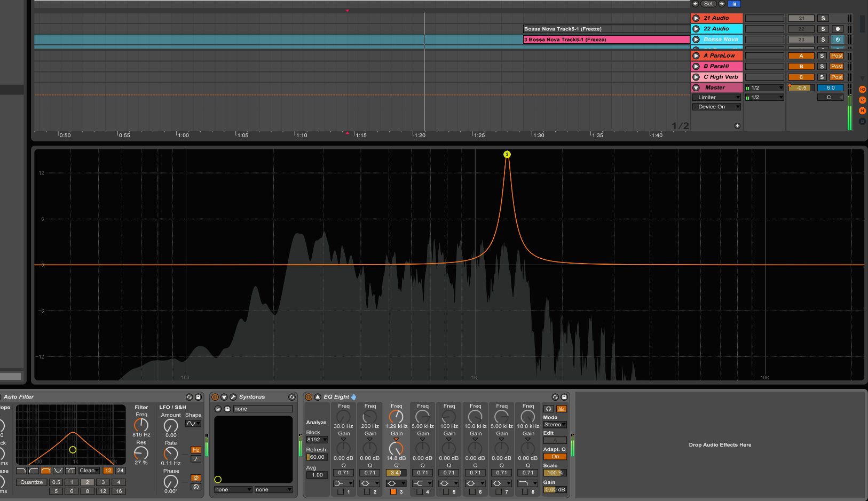The height and width of the screenshot is (501, 868).
Task: Jump to next locator arrow
Action: tap(722, 4)
